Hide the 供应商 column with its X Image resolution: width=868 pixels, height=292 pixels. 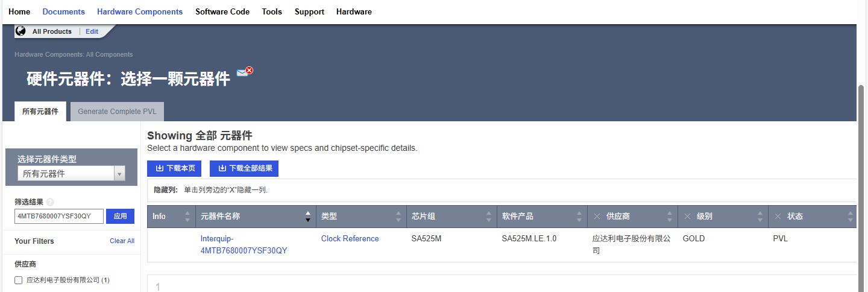pyautogui.click(x=597, y=217)
